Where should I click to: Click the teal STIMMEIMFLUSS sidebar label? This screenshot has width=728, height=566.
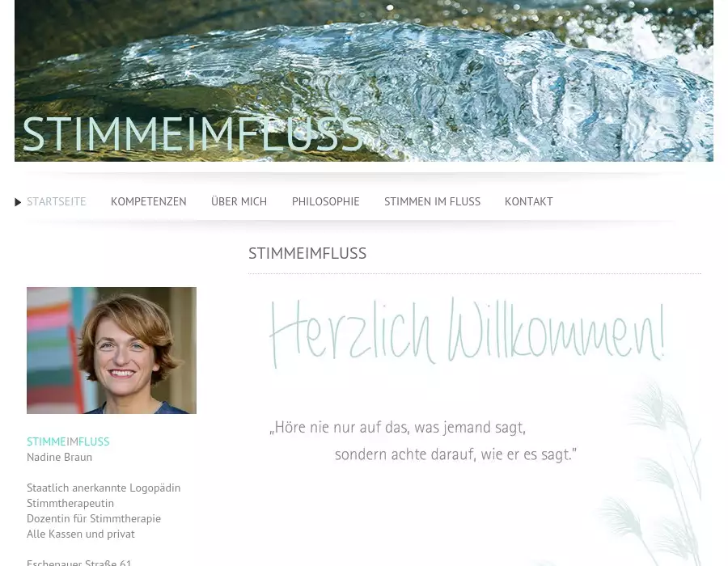[68, 441]
